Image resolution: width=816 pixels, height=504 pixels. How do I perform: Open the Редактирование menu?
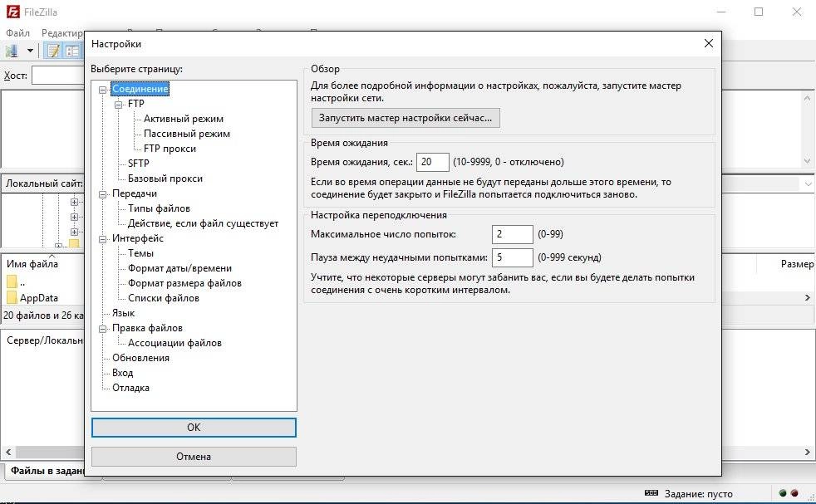[62, 32]
